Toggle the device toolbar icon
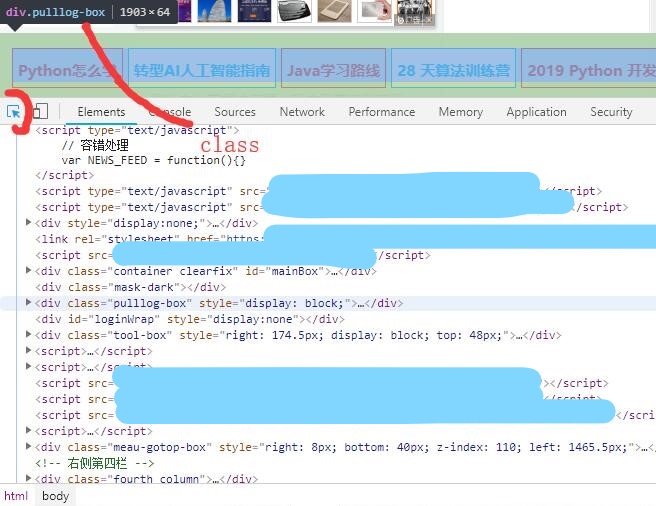The width and height of the screenshot is (656, 506). point(41,111)
